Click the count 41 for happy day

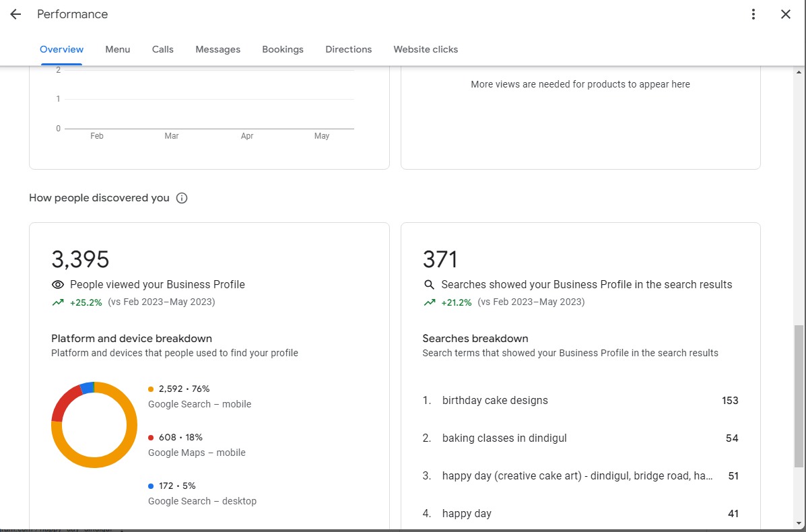(x=733, y=514)
